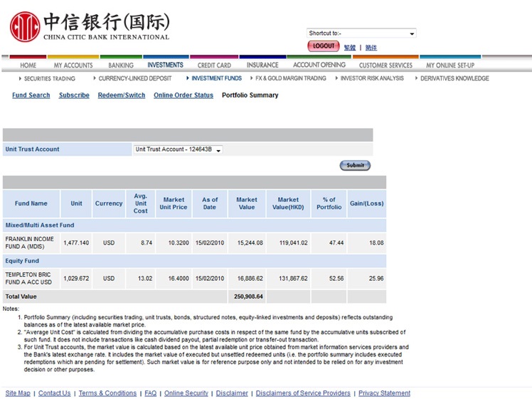This screenshot has width=532, height=399.
Task: Click the Gain/(Loss) column header
Action: tap(367, 203)
